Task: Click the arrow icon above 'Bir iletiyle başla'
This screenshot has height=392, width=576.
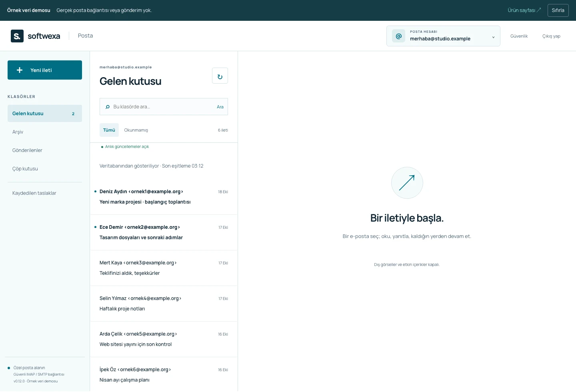Action: [407, 183]
